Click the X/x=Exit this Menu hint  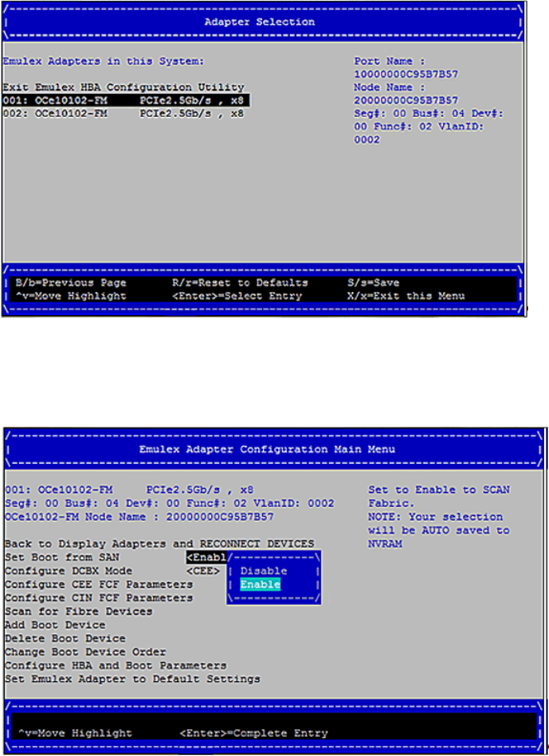[x=406, y=296]
